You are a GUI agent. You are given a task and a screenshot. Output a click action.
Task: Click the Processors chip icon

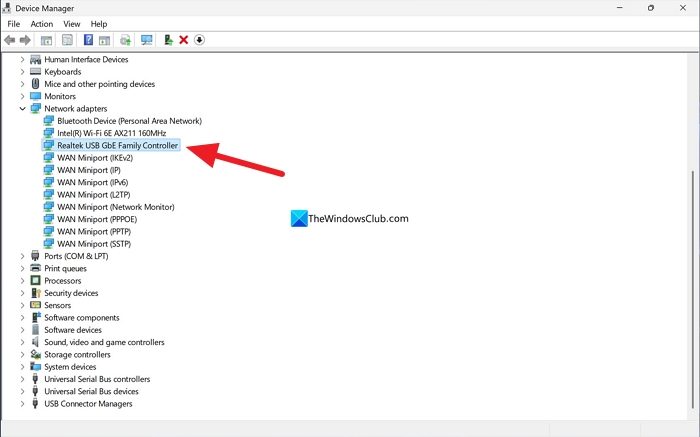[x=35, y=281]
